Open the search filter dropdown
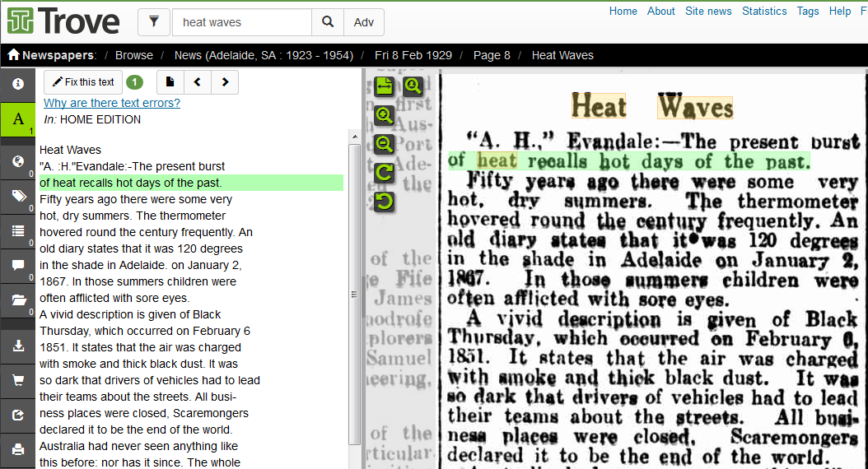The width and height of the screenshot is (868, 469). tap(154, 22)
